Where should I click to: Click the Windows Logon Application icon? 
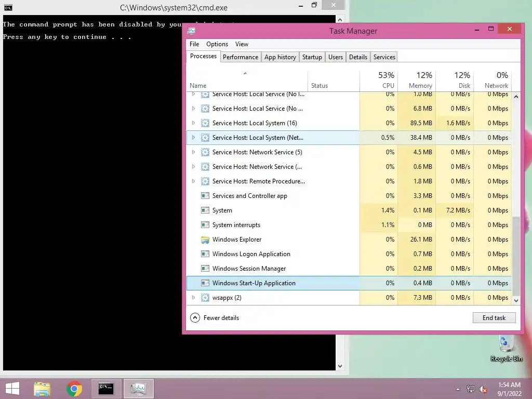tap(205, 254)
